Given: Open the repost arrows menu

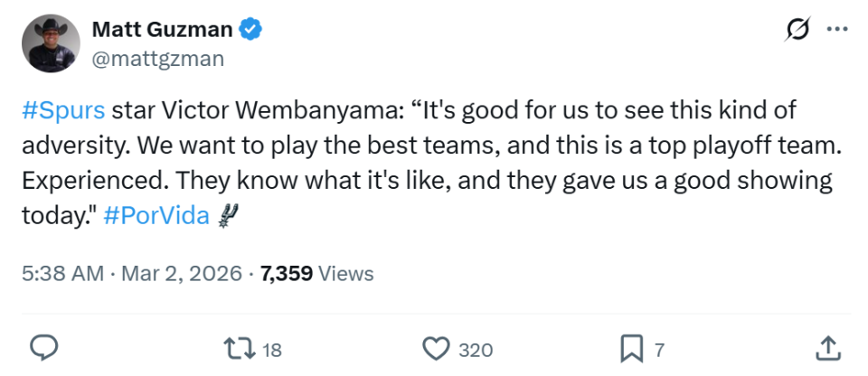Looking at the screenshot, I should tap(236, 348).
